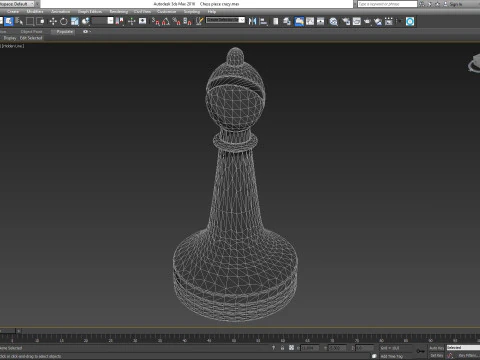Click the ViewCube in viewport
Image resolution: width=480 pixels, height=360 pixels.
point(474,63)
